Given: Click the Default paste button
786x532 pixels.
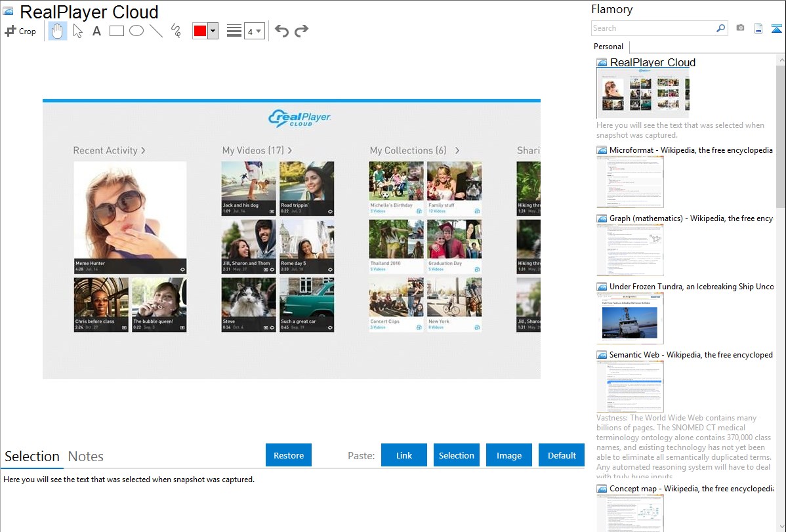Looking at the screenshot, I should (x=562, y=455).
